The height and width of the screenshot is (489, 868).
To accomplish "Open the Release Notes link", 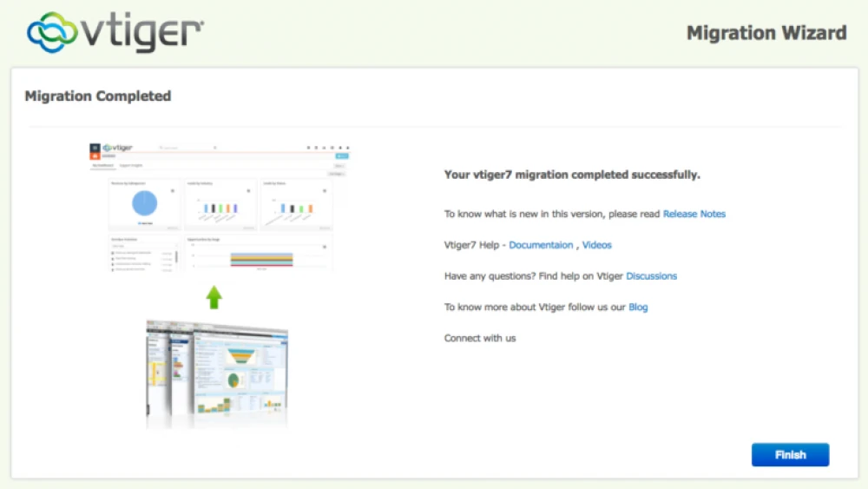I will tap(694, 214).
